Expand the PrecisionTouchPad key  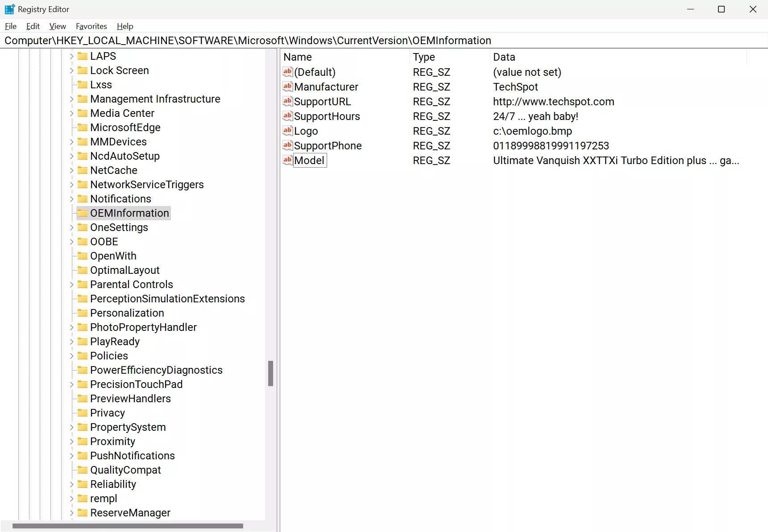tap(71, 384)
